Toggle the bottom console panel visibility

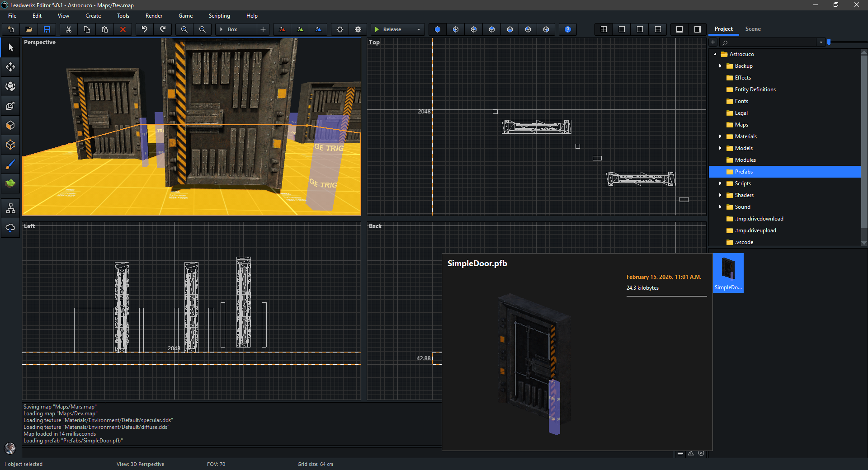[679, 29]
